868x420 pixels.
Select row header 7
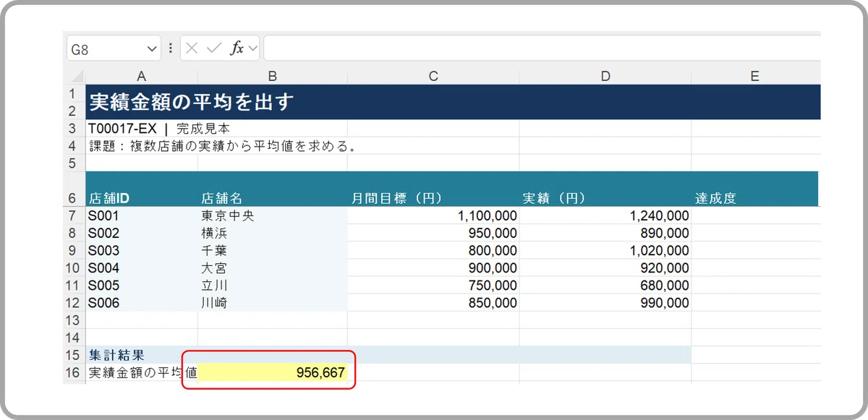coord(74,215)
